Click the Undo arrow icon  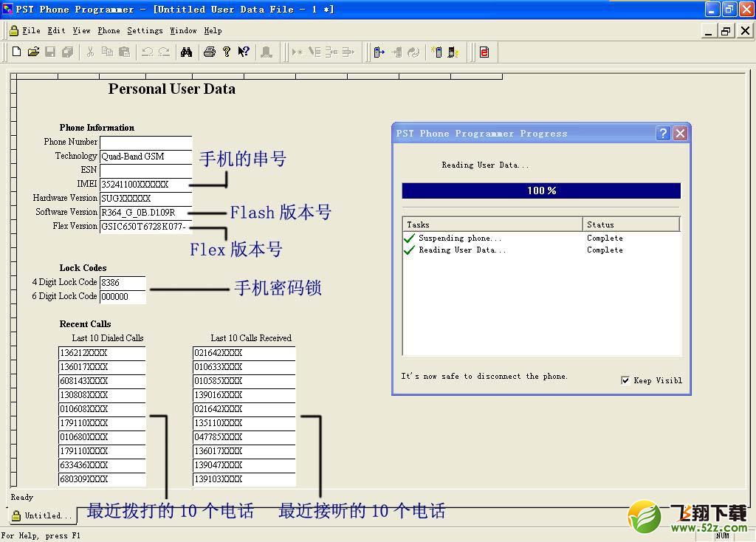147,52
